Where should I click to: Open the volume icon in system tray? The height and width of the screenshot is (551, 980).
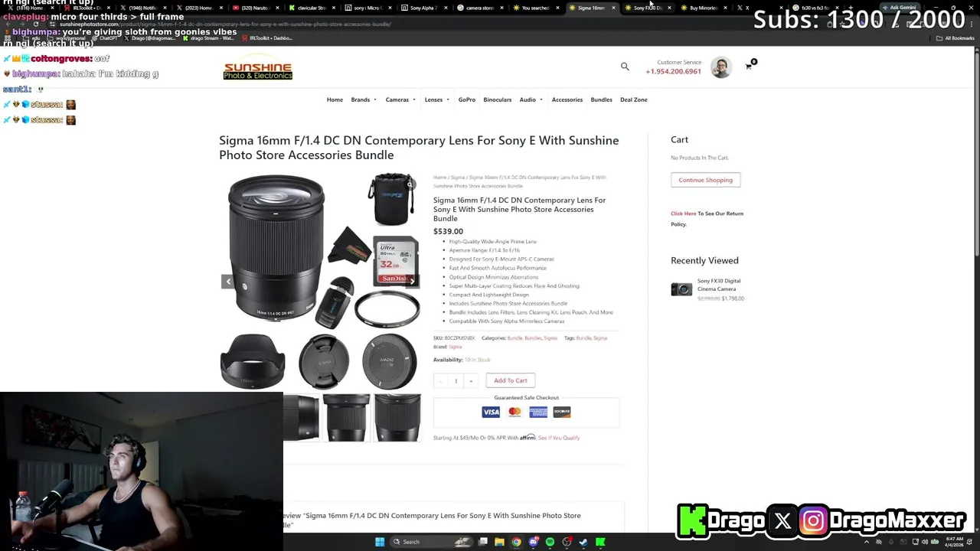pos(925,542)
